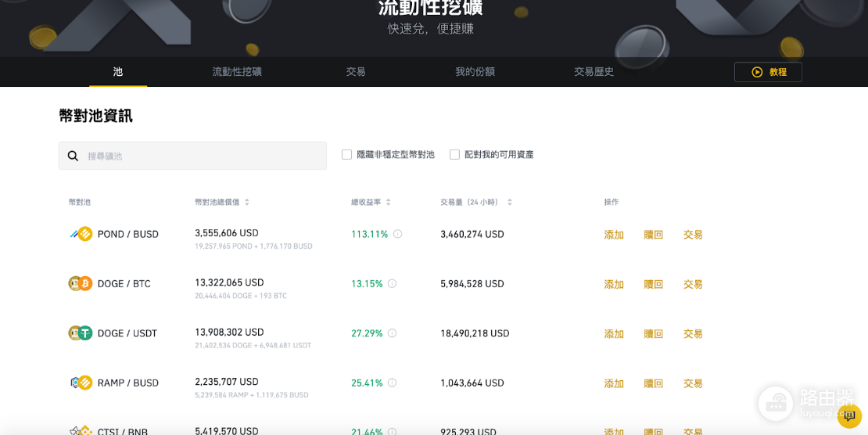Image resolution: width=868 pixels, height=435 pixels.
Task: Select the DOGE / USDT pair name
Action: (x=127, y=333)
